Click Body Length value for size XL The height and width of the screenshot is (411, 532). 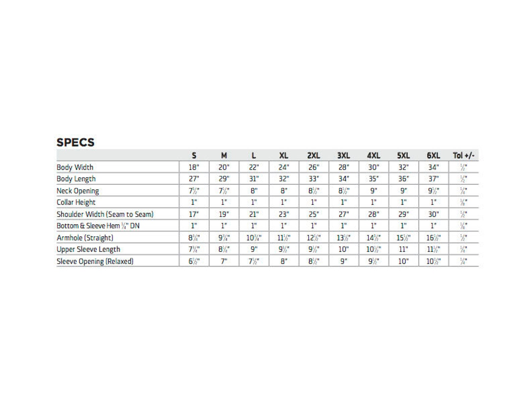[x=284, y=179]
